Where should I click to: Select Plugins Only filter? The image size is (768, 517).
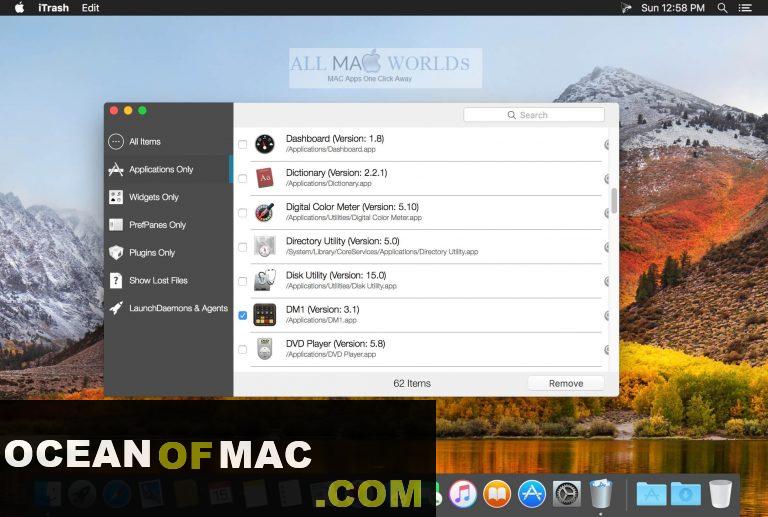click(168, 253)
